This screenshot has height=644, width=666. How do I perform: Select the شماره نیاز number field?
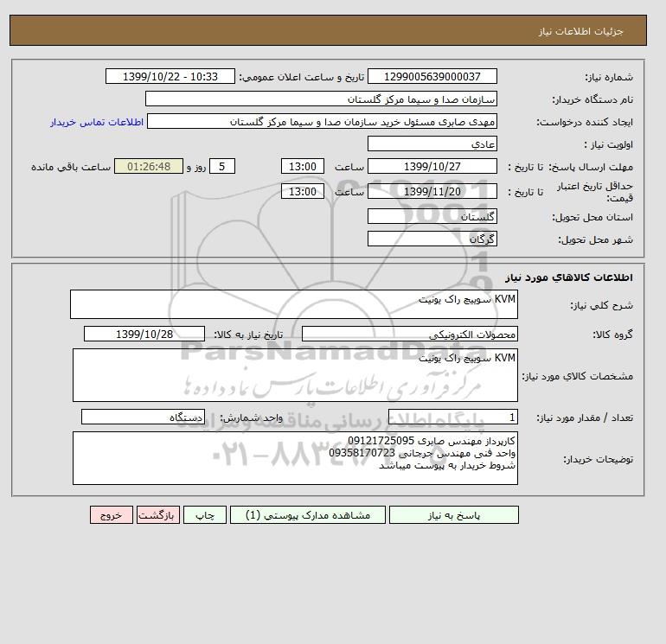tap(432, 76)
